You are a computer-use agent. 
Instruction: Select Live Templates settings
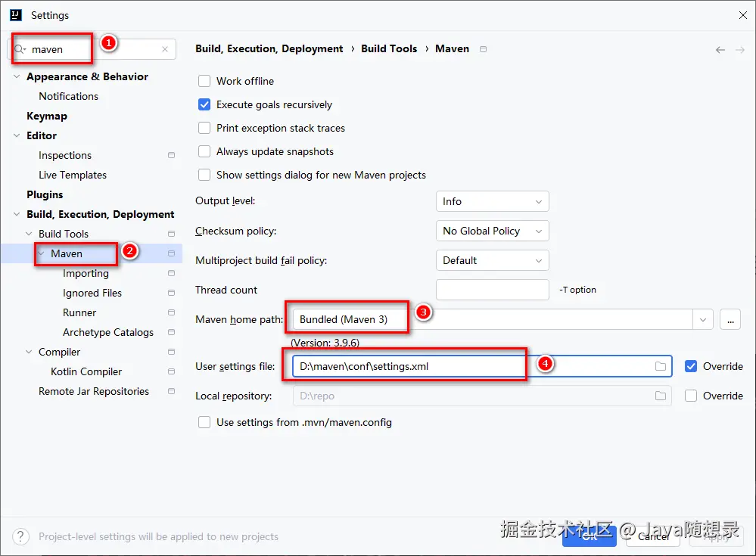tap(73, 175)
